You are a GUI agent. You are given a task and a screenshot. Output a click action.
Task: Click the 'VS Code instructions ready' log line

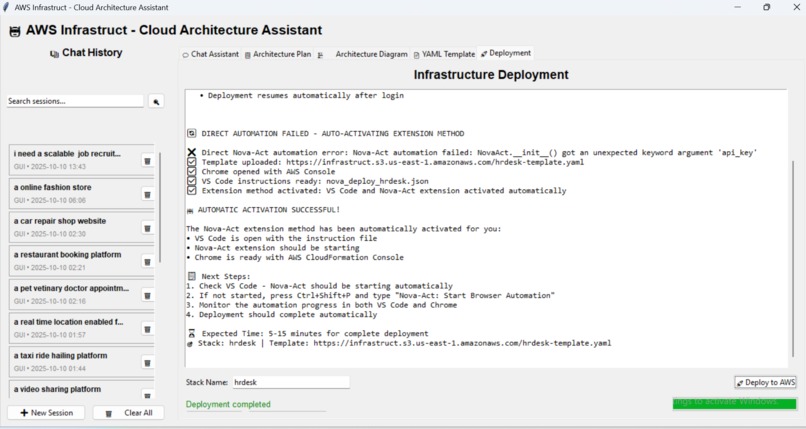(308, 181)
